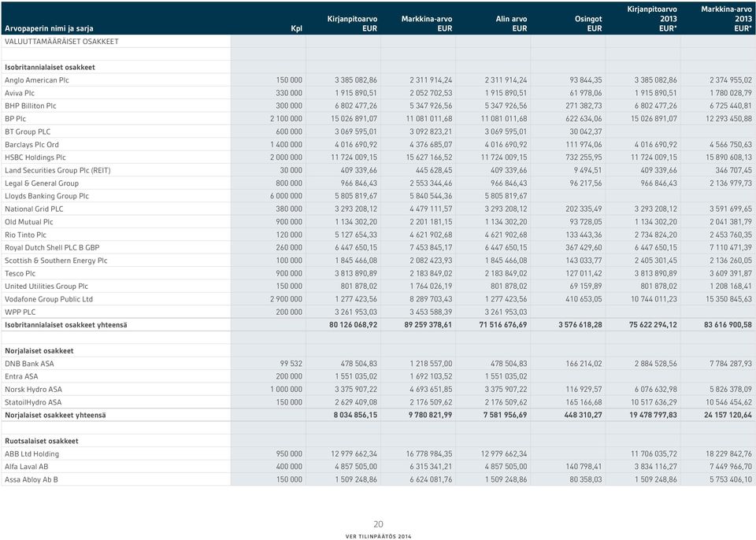
Task: Click the dividend total '448 310,27'
Action: (x=584, y=415)
